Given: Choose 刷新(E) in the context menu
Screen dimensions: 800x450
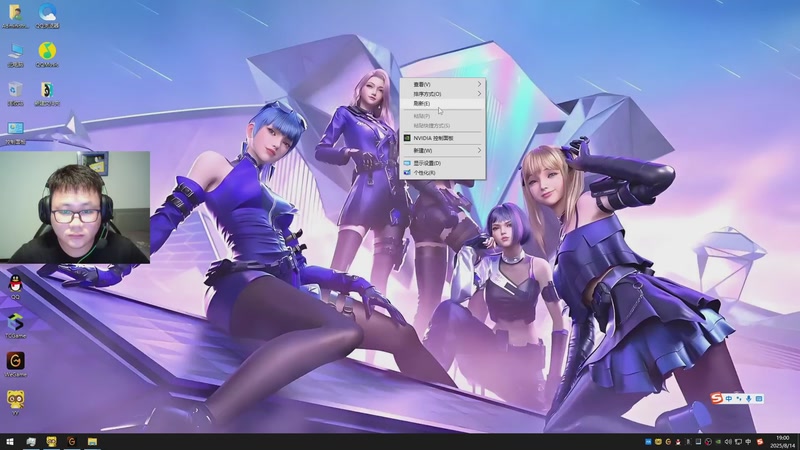Looking at the screenshot, I should [442, 104].
